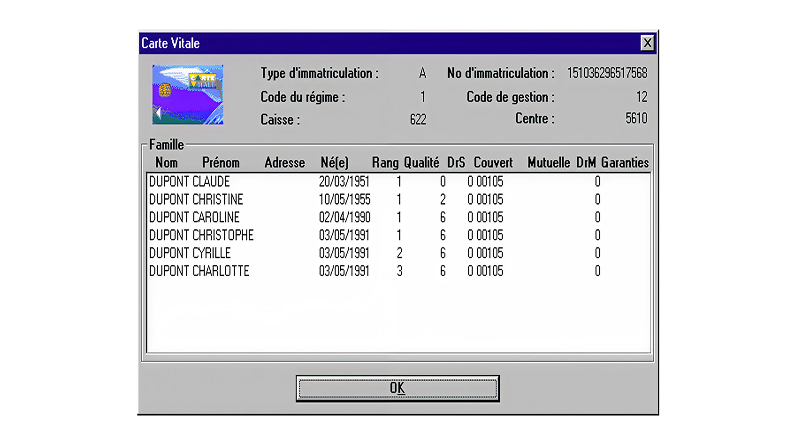Select the DUPONT CLAUDE row
This screenshot has height=438, width=790.
coord(189,182)
